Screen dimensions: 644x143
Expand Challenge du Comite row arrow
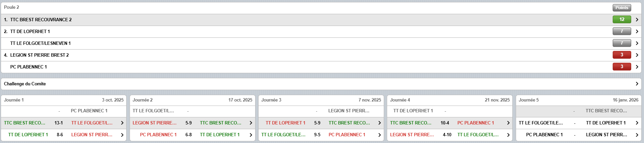[x=637, y=84]
